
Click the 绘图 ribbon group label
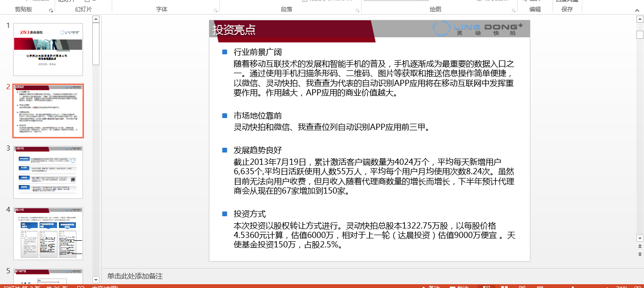tap(436, 9)
